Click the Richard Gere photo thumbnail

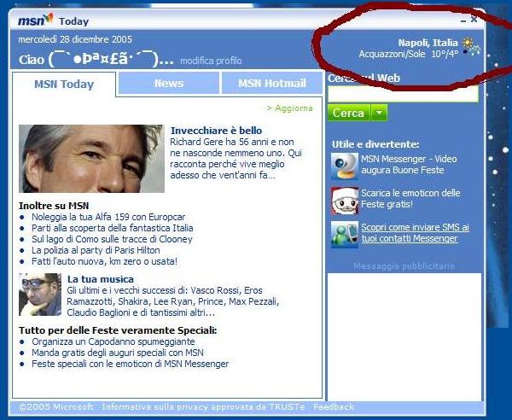click(x=91, y=159)
